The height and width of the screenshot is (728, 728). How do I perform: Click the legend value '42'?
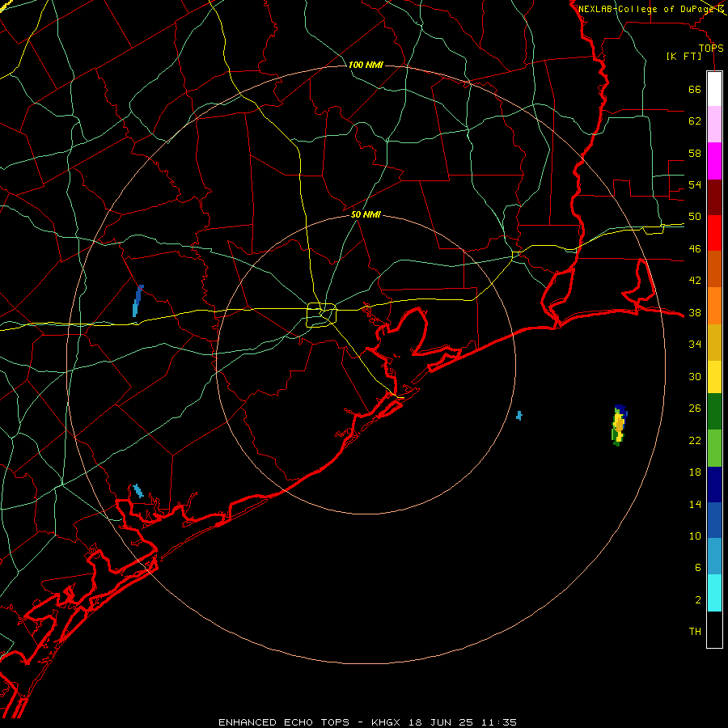pos(695,281)
